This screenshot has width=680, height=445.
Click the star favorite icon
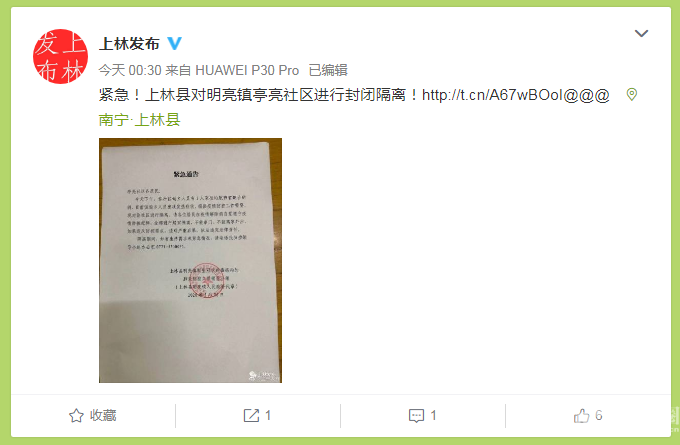click(76, 416)
